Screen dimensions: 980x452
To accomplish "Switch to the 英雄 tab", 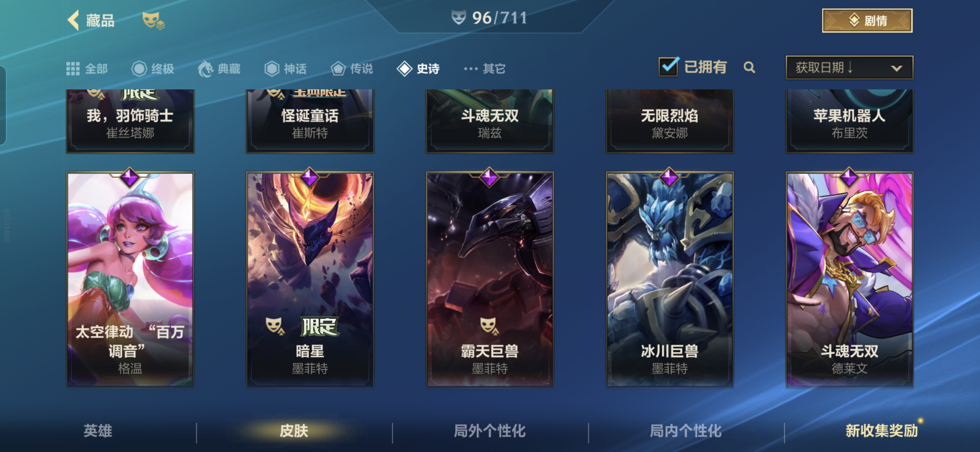I will click(x=98, y=431).
